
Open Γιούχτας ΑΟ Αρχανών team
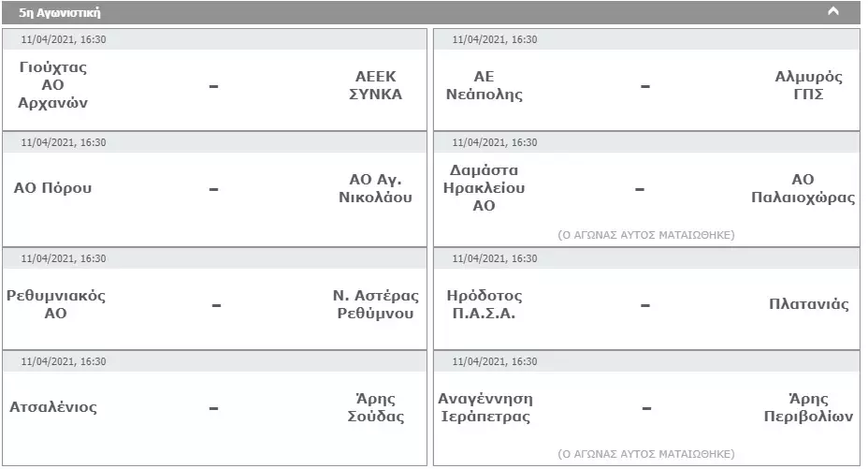tap(52, 85)
